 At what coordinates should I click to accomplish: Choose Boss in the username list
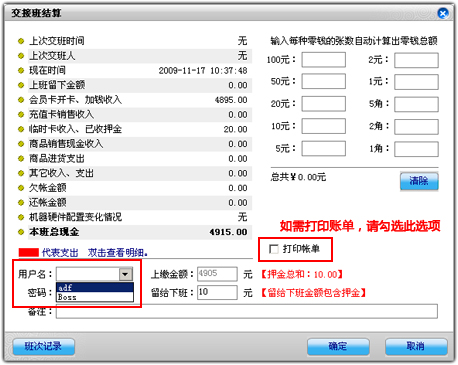[x=95, y=297]
